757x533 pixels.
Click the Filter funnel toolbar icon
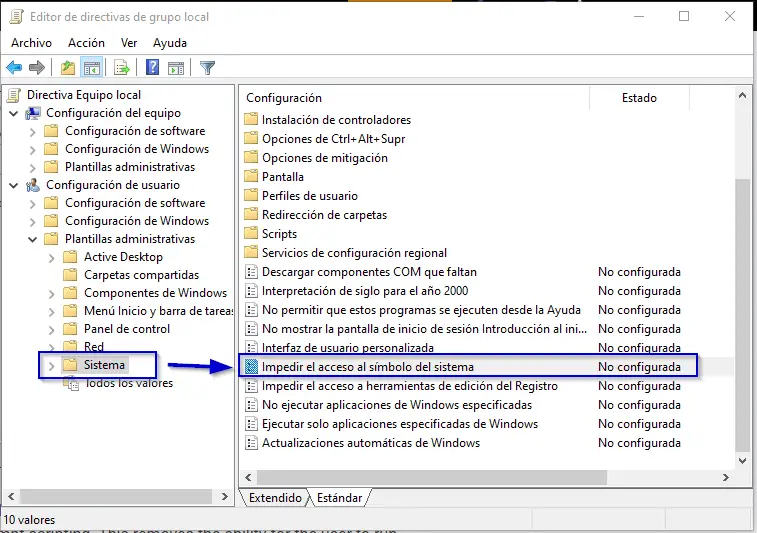tap(207, 68)
